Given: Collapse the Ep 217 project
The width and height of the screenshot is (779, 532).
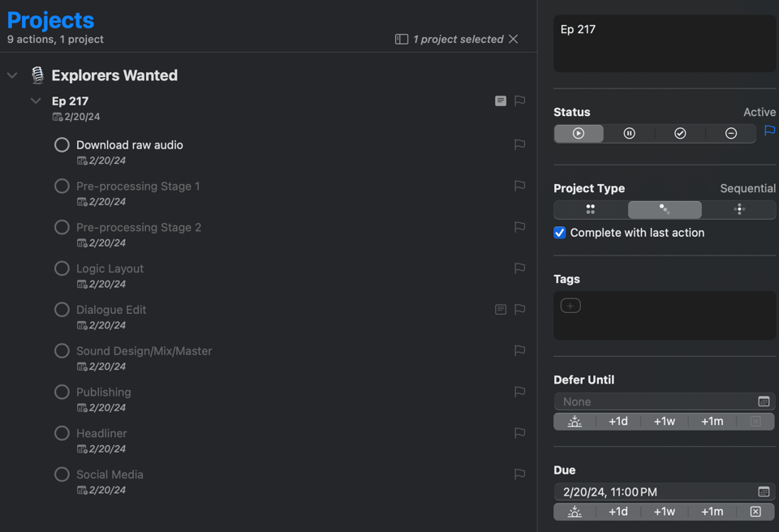Looking at the screenshot, I should pyautogui.click(x=36, y=101).
